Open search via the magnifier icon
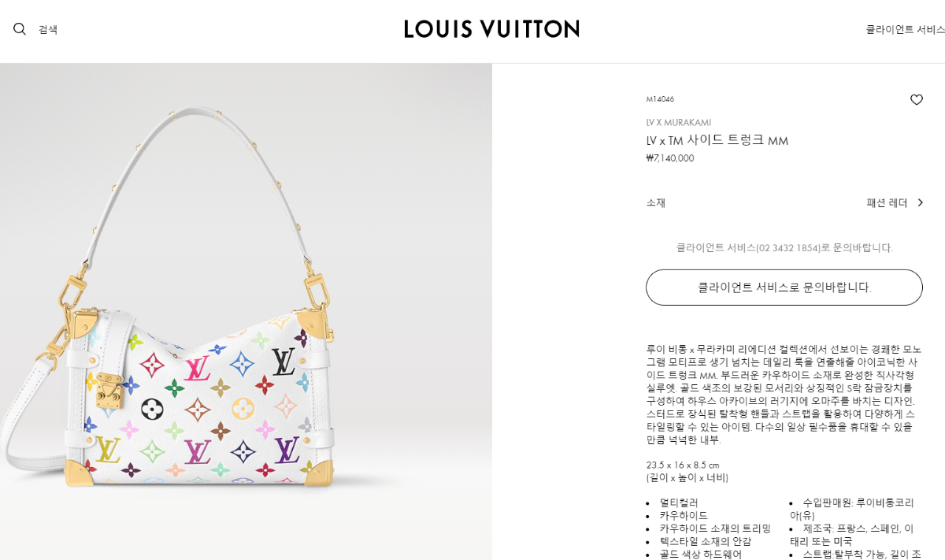This screenshot has width=945, height=560. coord(20,29)
